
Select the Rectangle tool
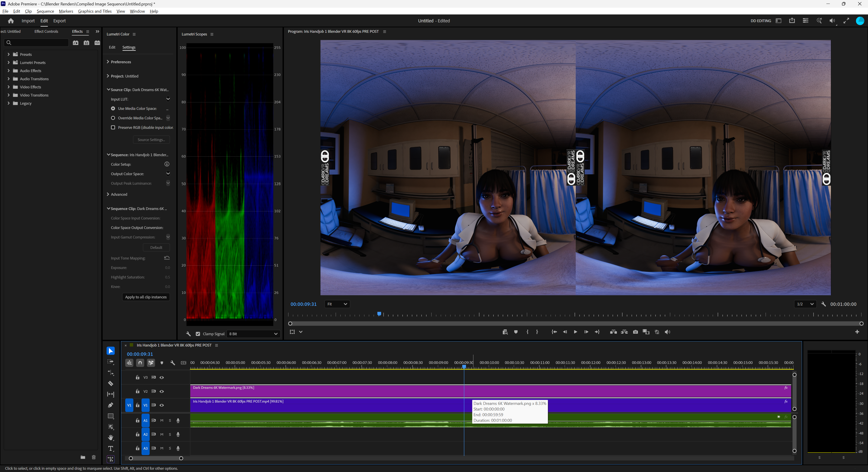click(111, 416)
